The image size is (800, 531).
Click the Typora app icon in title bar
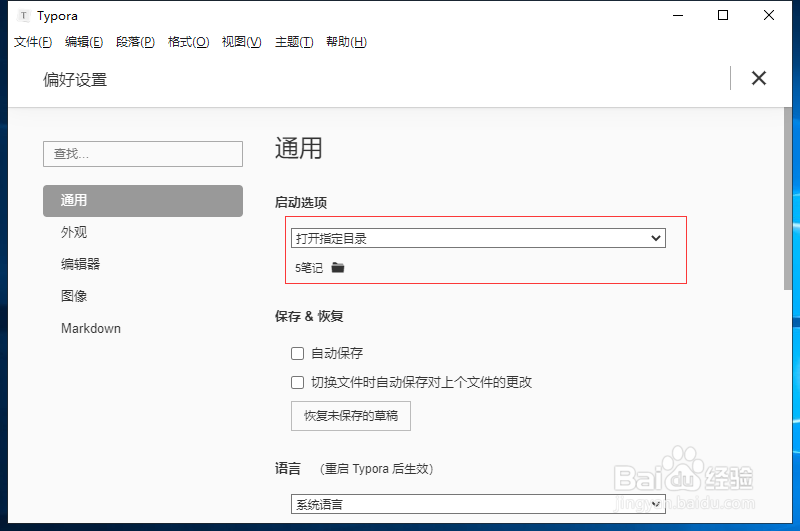(23, 16)
